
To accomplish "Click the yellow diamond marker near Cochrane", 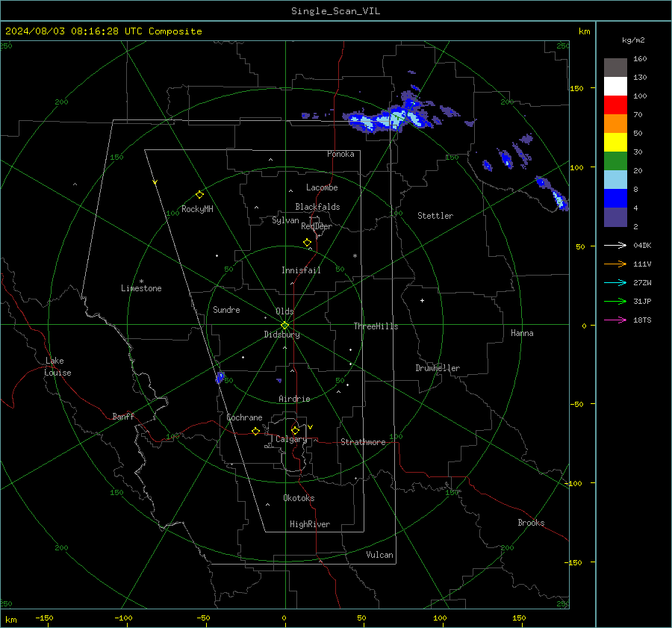I will pos(255,431).
